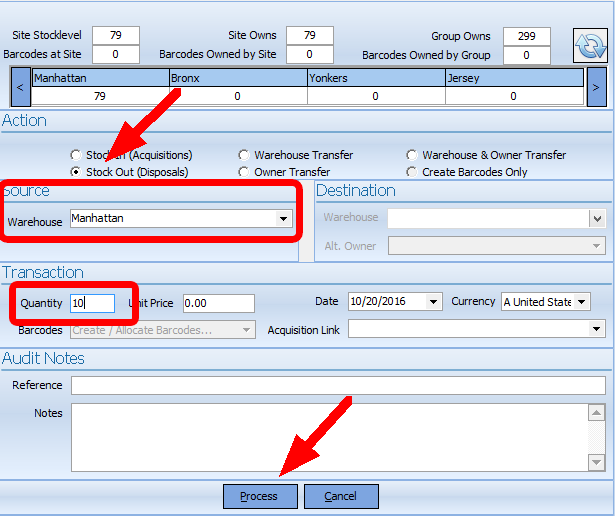The width and height of the screenshot is (615, 516).
Task: Select Create Barcodes Only radio button
Action: click(x=413, y=172)
